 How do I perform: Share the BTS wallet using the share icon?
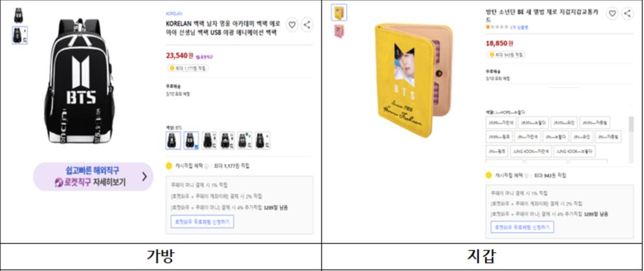[x=627, y=14]
